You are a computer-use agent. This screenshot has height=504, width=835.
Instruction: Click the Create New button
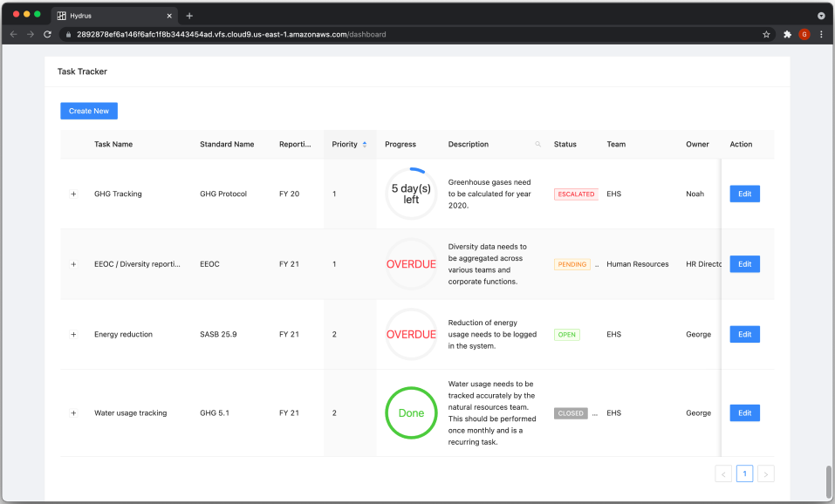pos(89,111)
